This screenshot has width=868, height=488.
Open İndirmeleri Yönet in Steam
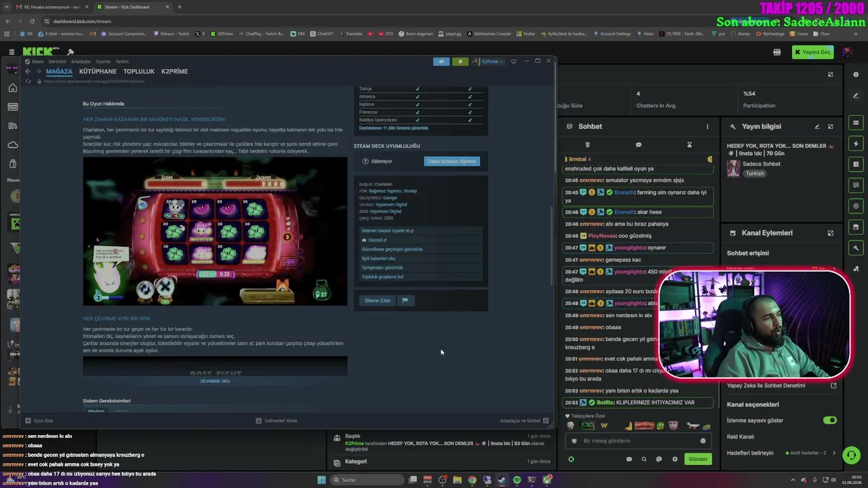click(277, 421)
